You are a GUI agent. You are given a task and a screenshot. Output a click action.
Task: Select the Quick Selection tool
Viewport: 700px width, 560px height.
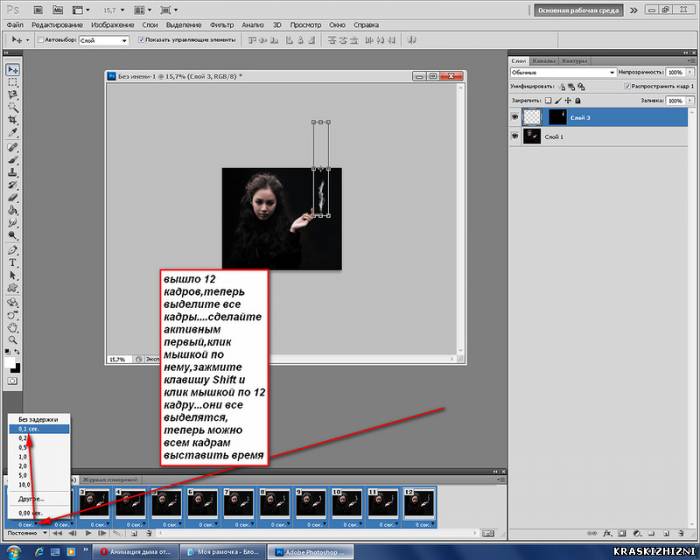(x=12, y=108)
